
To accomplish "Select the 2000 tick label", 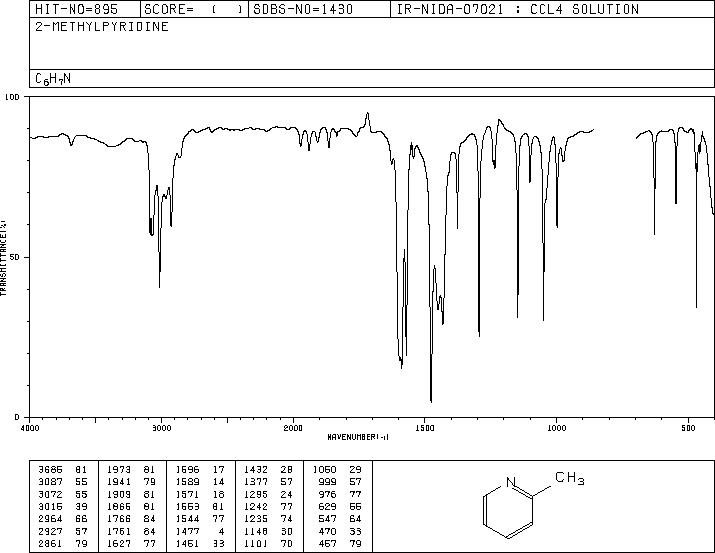I will [293, 428].
